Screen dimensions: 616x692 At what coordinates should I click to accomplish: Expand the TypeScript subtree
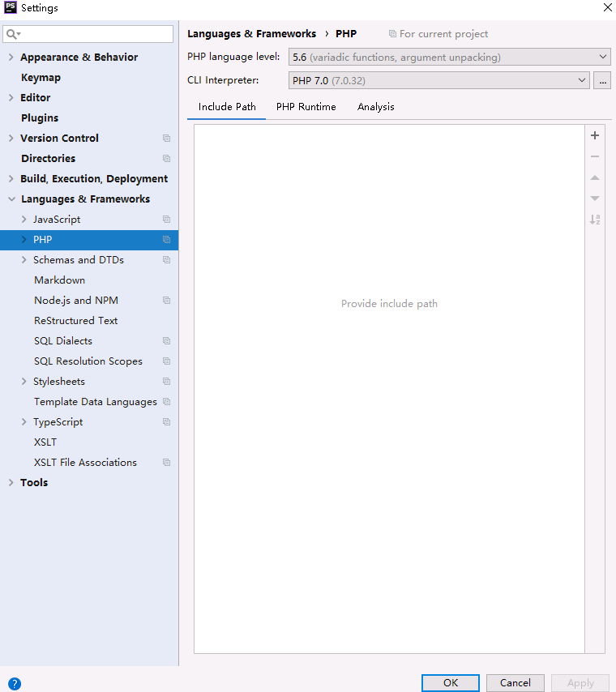click(24, 422)
